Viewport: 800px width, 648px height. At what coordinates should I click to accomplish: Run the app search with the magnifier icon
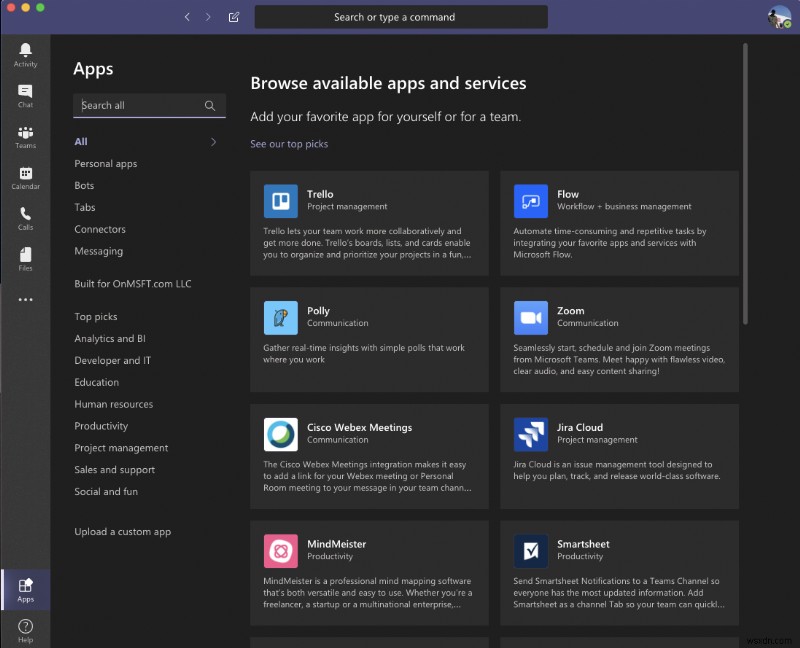pyautogui.click(x=210, y=105)
